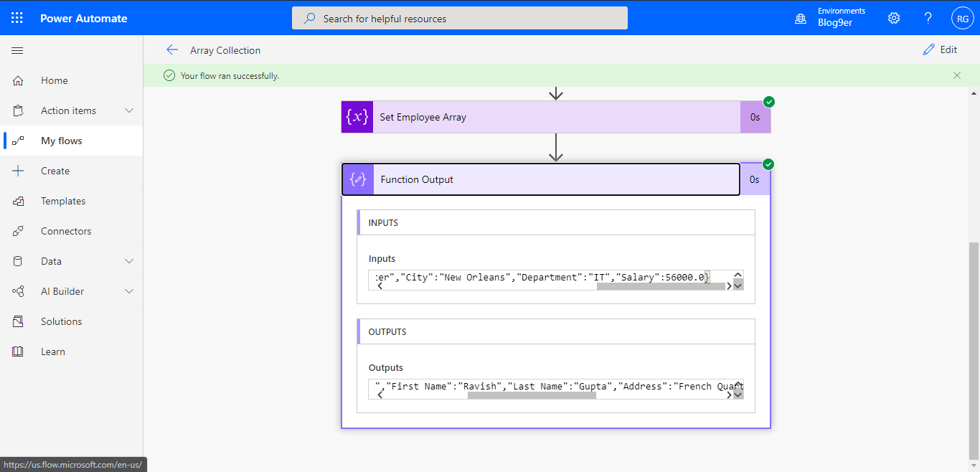Screen dimensions: 980x472
Task: Dismiss the flow ran successfully banner
Action: 957,75
